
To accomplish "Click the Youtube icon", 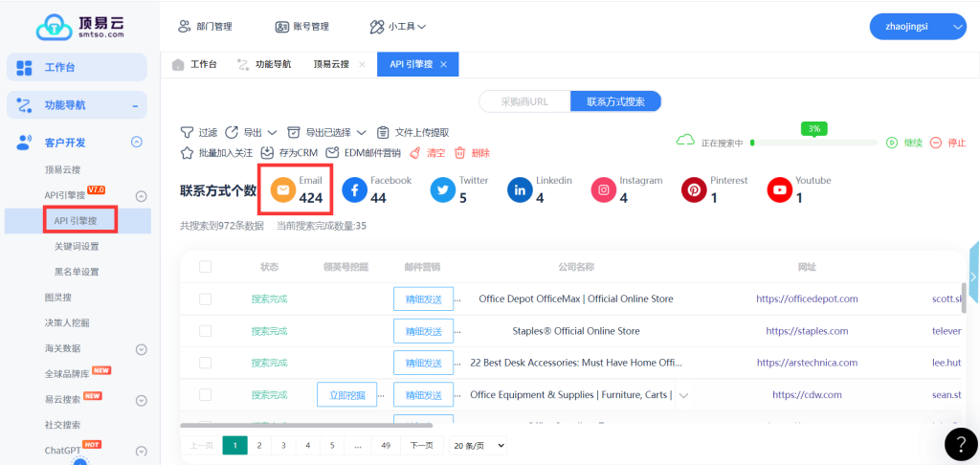I will [780, 190].
